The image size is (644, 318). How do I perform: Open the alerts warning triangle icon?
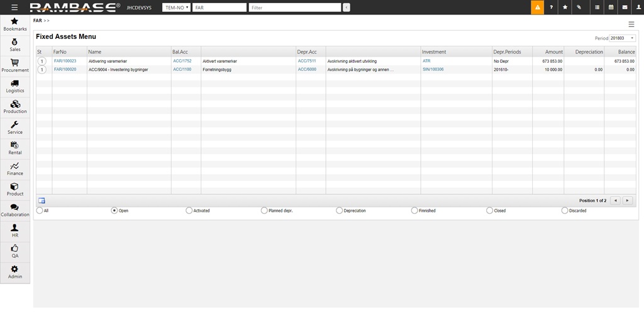537,8
